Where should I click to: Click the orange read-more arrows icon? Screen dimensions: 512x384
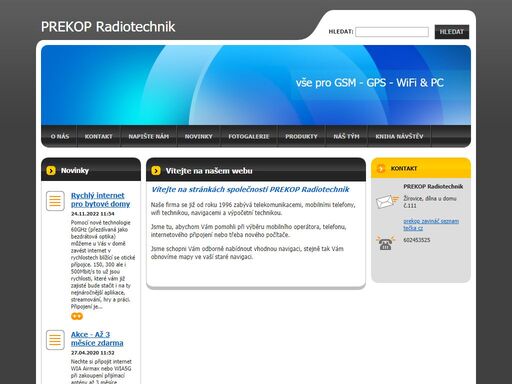tap(77, 316)
